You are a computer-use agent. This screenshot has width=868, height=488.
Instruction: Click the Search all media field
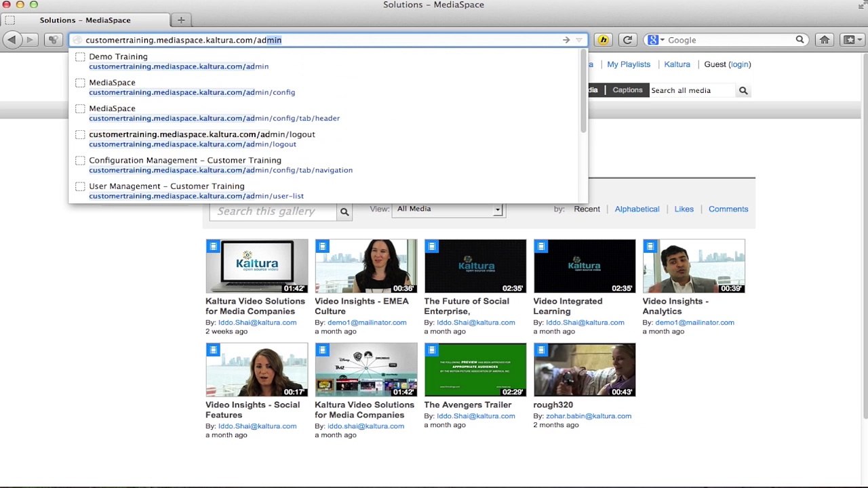692,90
